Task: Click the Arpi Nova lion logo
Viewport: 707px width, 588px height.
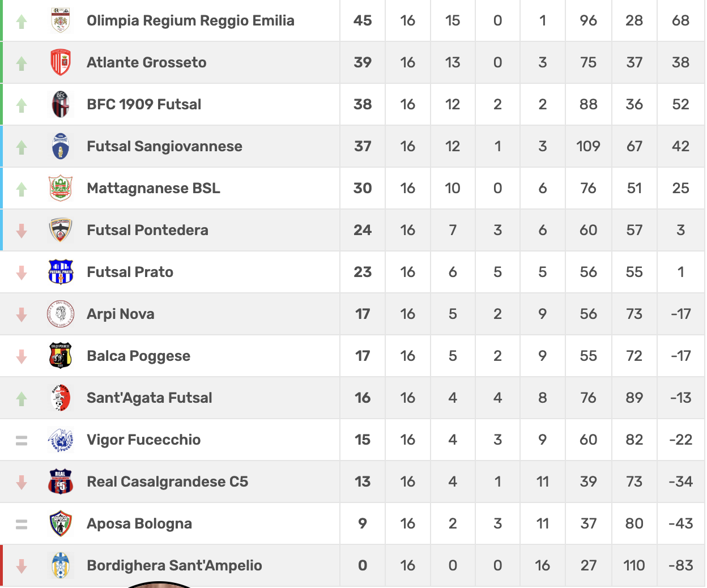Action: pyautogui.click(x=61, y=314)
